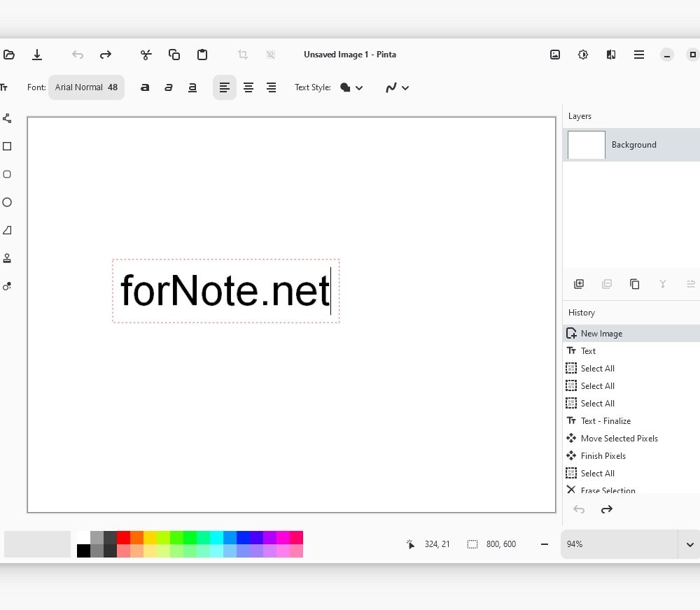The width and height of the screenshot is (700, 610).
Task: Save the image using the download-arrow icon
Action: (37, 55)
